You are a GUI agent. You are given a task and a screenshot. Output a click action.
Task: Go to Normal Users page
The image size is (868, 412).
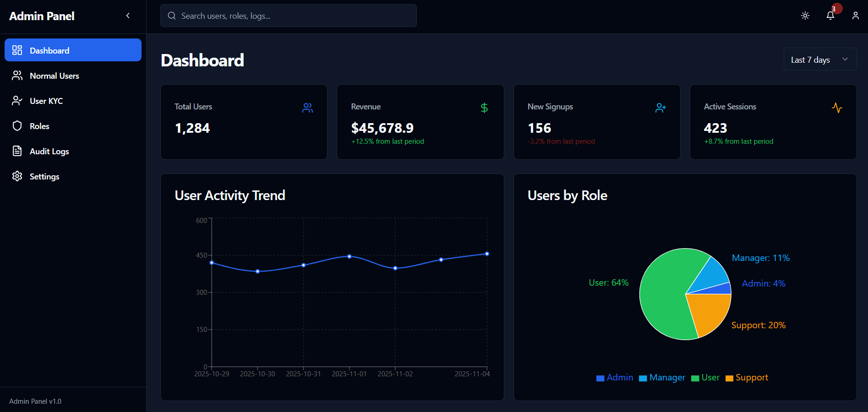tap(54, 76)
